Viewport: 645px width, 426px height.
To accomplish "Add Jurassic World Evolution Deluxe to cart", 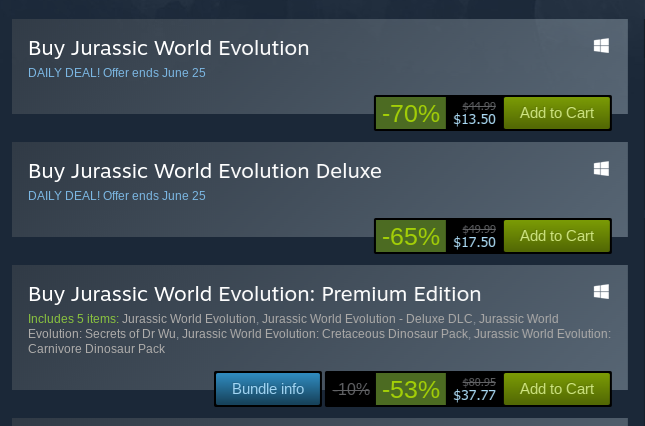I will click(556, 236).
